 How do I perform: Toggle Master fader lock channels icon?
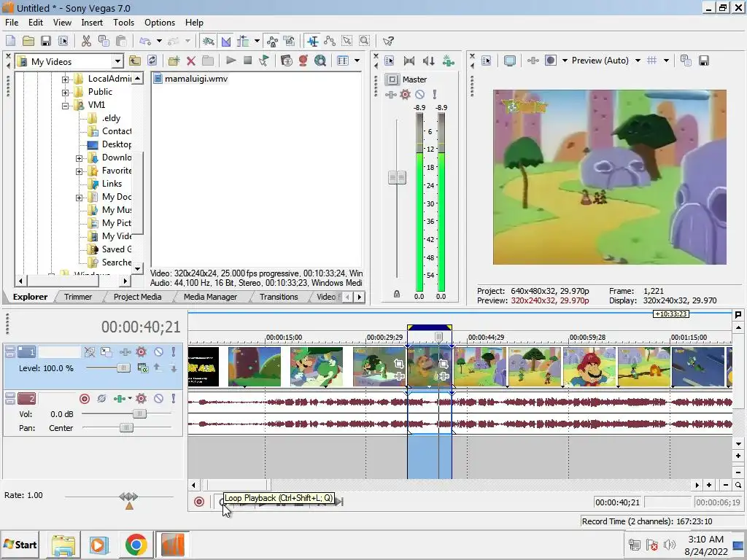[396, 295]
